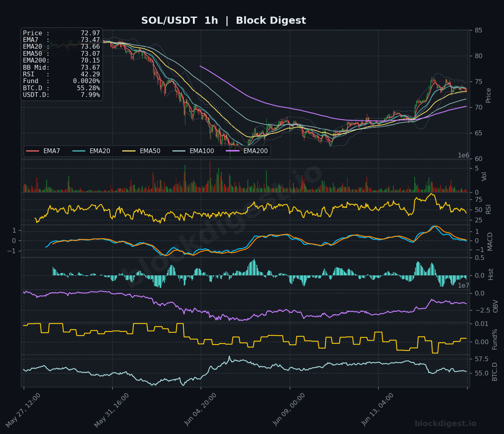
Task: Click the Fund 0.0020% row
Action: 62,81
